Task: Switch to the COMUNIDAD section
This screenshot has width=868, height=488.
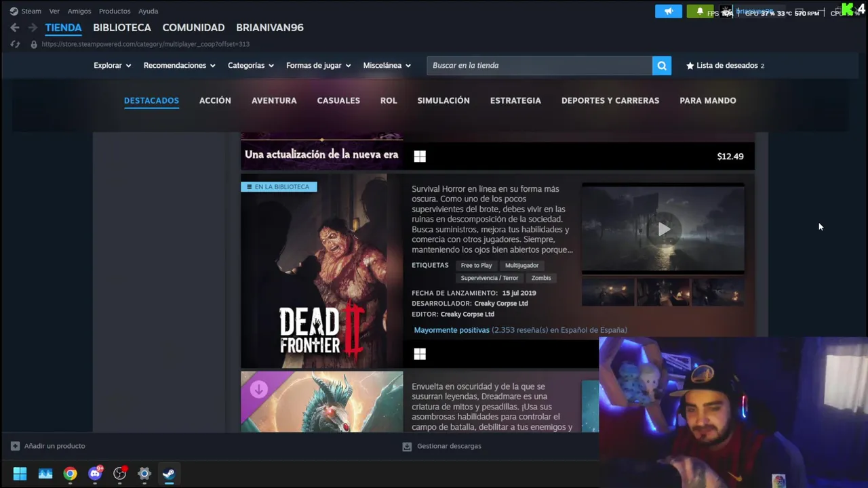Action: [193, 28]
